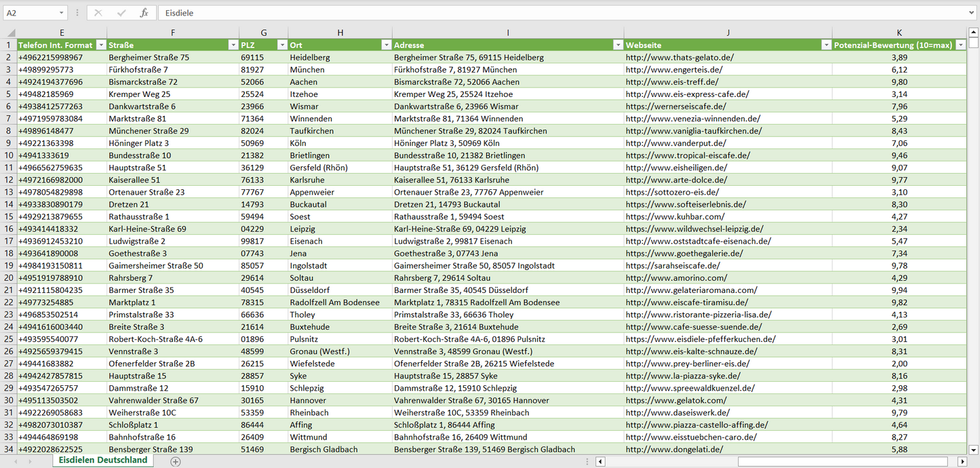Expand the formula bar with its chevron
The image size is (980, 468).
click(972, 13)
